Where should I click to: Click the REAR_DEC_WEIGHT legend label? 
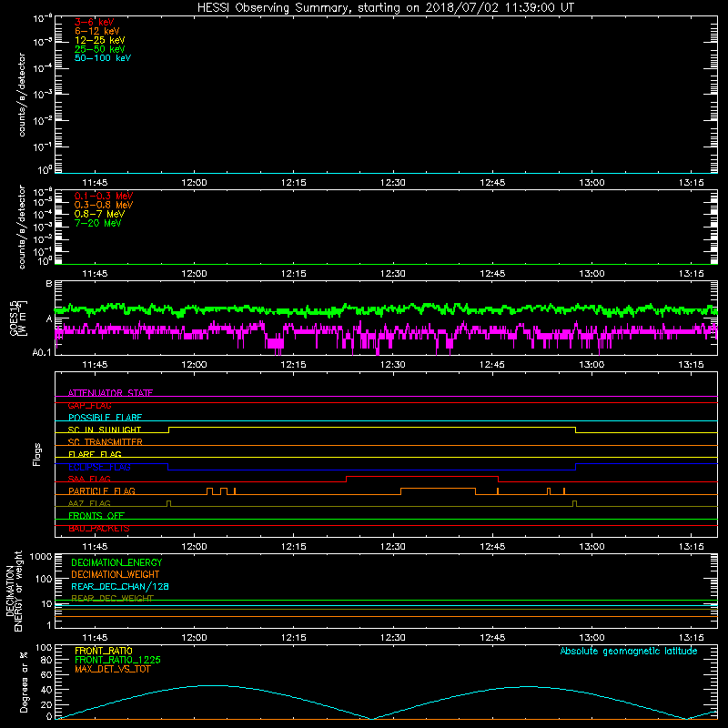[112, 599]
